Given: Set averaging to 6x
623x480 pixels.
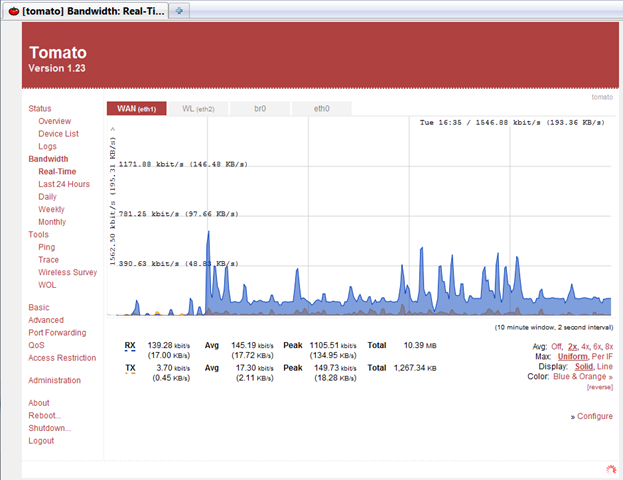Looking at the screenshot, I should pyautogui.click(x=597, y=346).
